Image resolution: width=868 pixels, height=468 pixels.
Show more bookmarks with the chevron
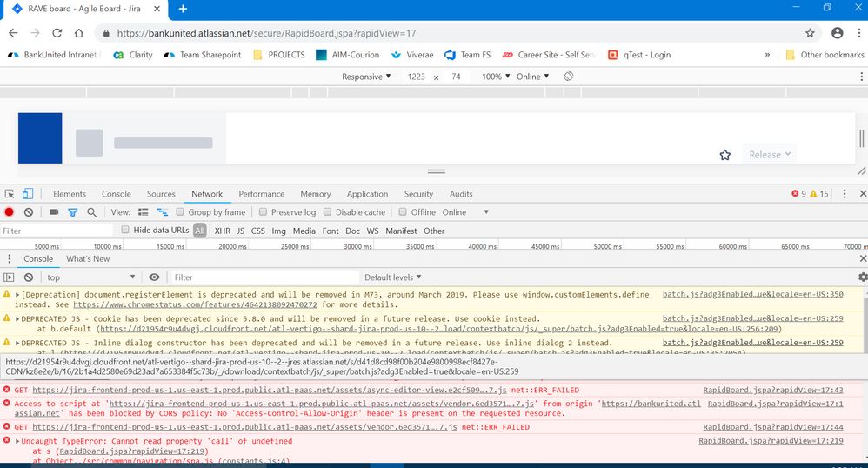point(767,55)
